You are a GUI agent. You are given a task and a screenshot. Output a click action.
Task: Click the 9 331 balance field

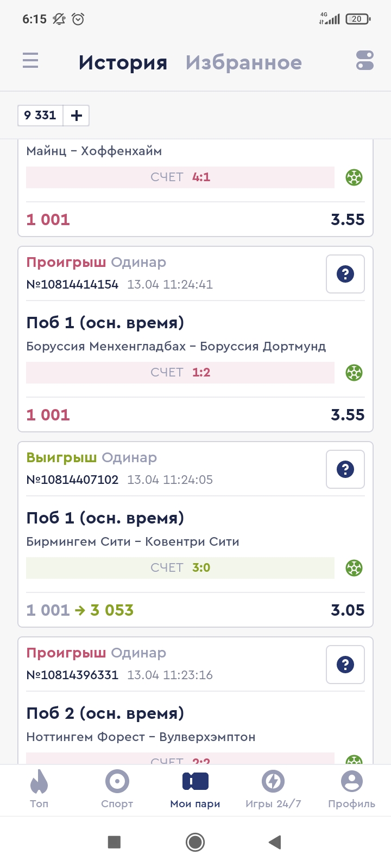[x=40, y=115]
